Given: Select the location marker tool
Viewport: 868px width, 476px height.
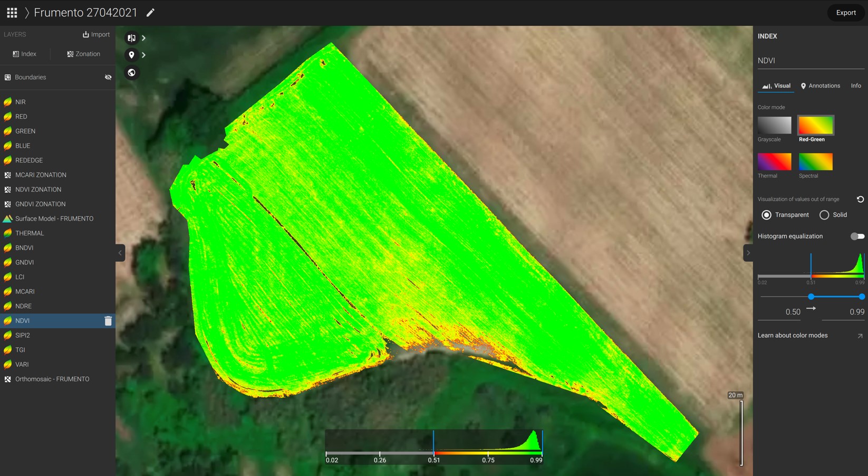Looking at the screenshot, I should coord(131,55).
